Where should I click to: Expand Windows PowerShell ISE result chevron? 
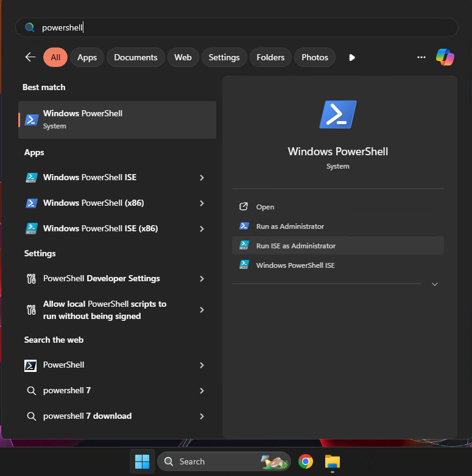202,178
